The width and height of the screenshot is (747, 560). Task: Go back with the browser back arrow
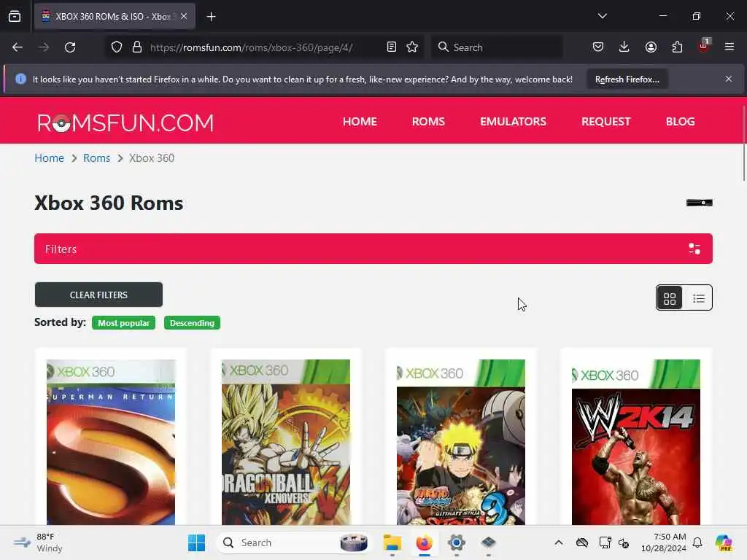point(18,47)
